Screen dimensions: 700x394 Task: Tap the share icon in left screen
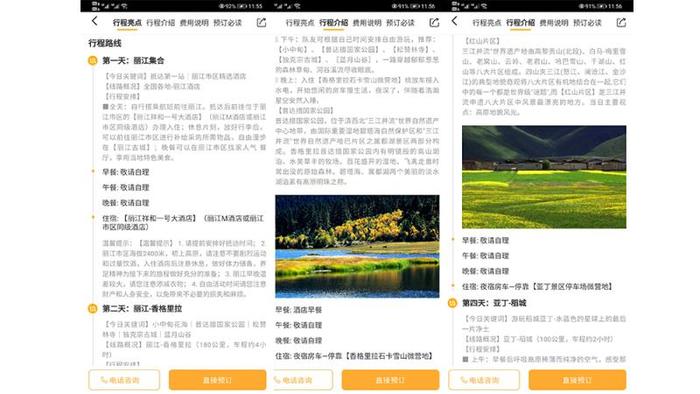[262, 22]
